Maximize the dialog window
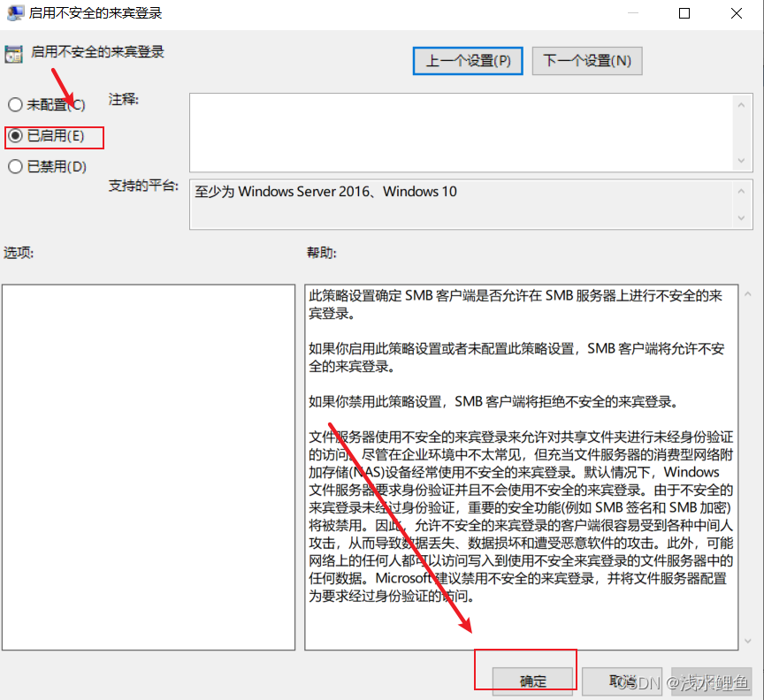 tap(684, 13)
